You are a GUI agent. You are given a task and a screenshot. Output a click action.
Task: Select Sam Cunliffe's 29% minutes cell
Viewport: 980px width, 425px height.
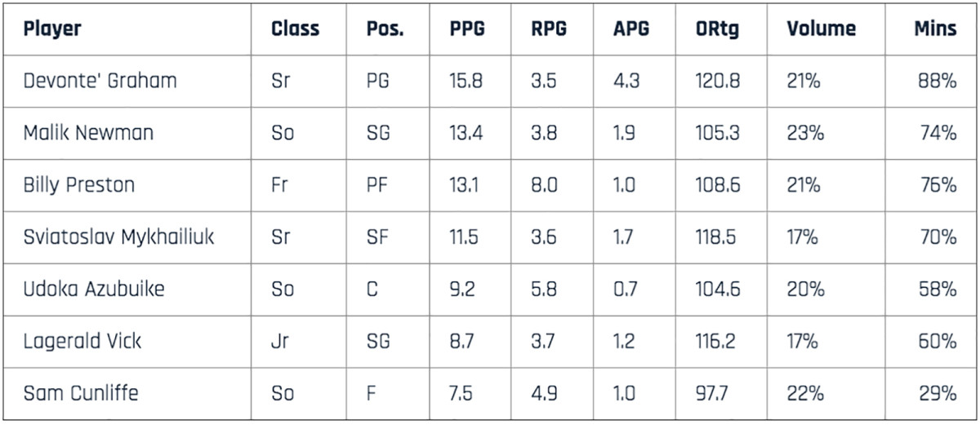pyautogui.click(x=936, y=393)
